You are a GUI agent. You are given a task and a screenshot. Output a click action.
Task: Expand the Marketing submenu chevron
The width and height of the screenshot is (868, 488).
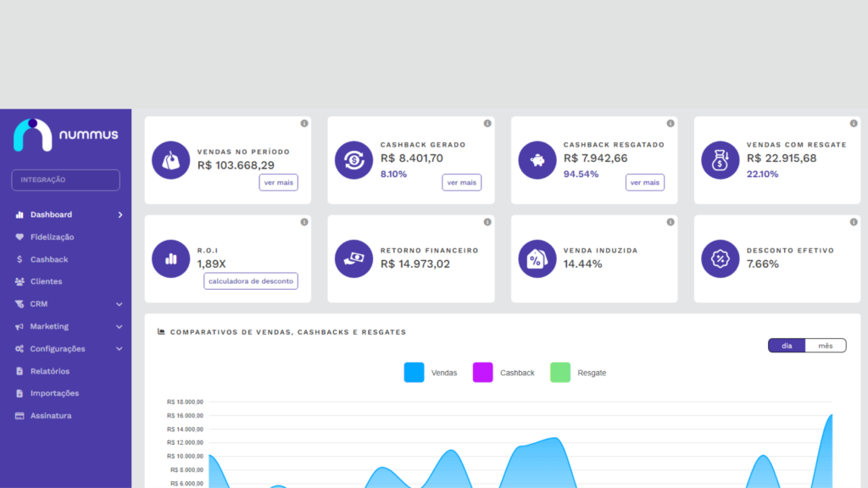click(120, 326)
